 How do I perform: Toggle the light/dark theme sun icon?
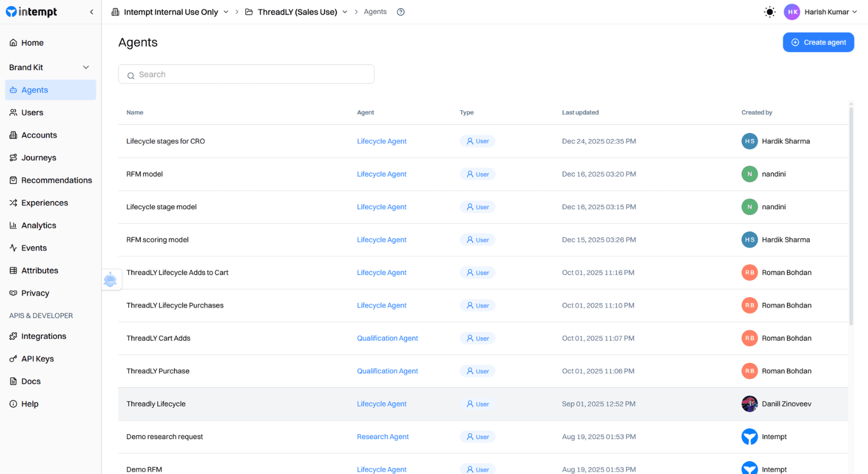click(769, 12)
